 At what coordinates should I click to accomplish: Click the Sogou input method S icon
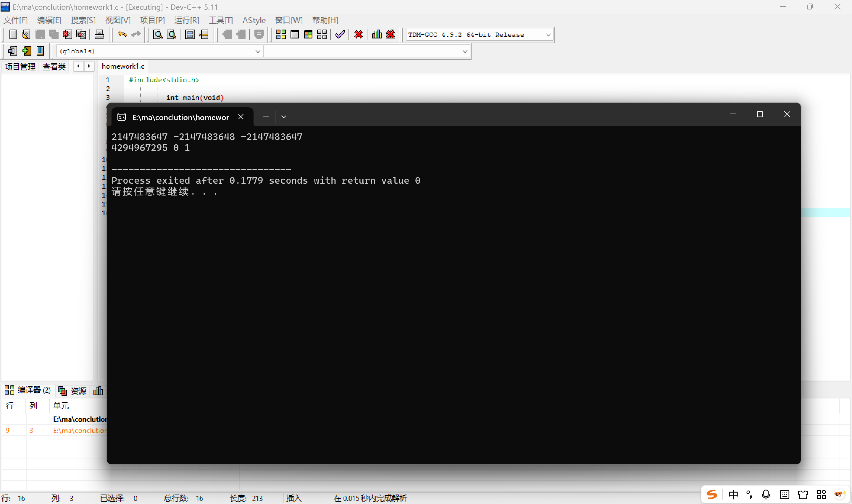pyautogui.click(x=711, y=495)
